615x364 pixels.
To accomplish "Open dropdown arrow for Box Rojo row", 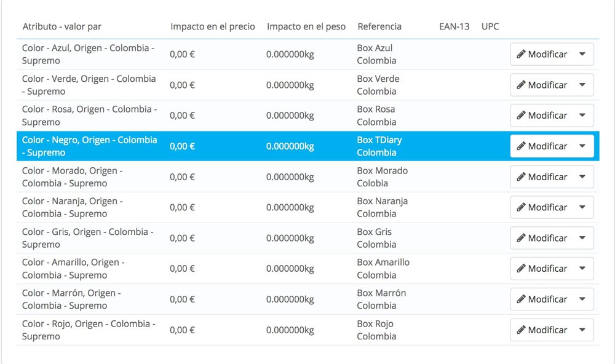I will point(582,330).
